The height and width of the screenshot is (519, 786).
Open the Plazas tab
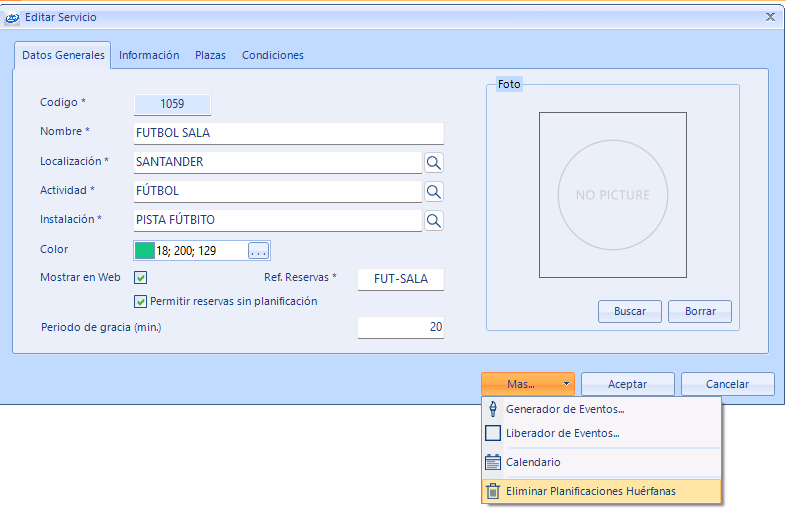click(210, 56)
